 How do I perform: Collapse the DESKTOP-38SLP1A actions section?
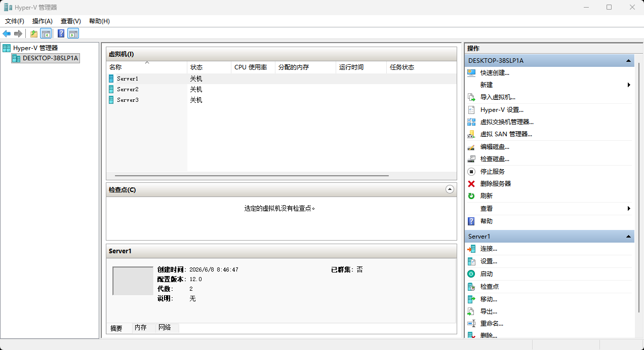coord(629,60)
